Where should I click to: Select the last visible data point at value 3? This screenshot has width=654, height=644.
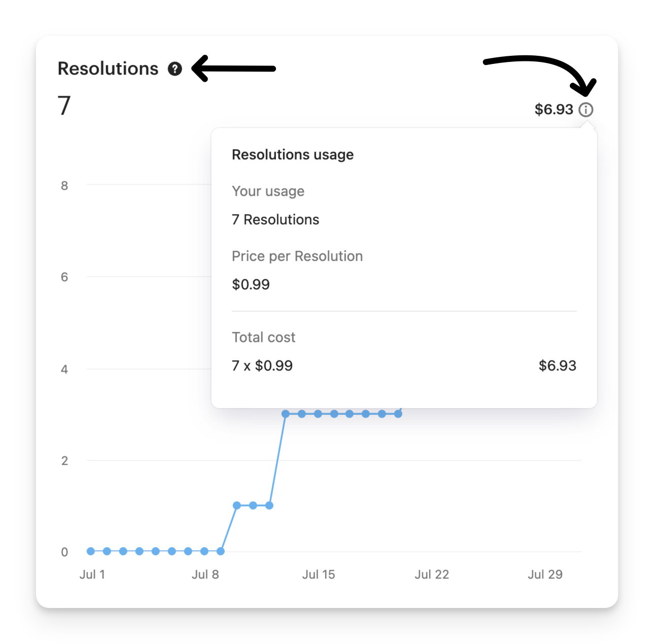[x=398, y=414]
